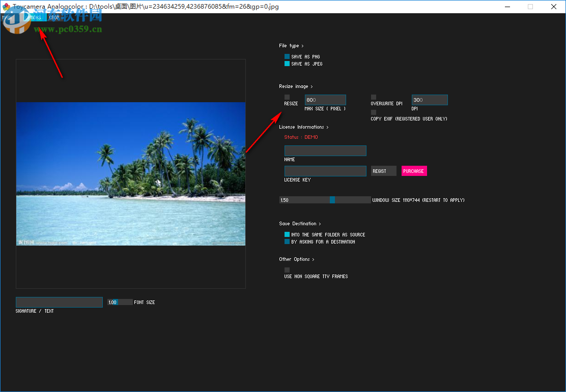Click the MAX SIZE pixel field showing 800

(325, 100)
